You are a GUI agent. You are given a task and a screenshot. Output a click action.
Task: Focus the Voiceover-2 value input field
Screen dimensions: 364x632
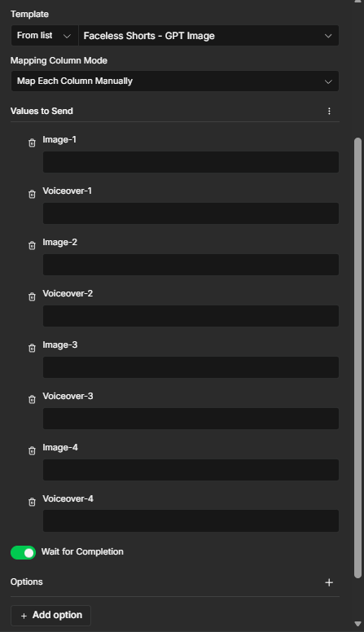191,316
